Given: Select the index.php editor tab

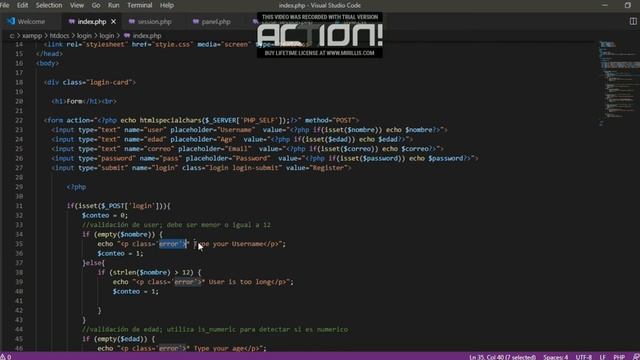Looking at the screenshot, I should click(92, 22).
